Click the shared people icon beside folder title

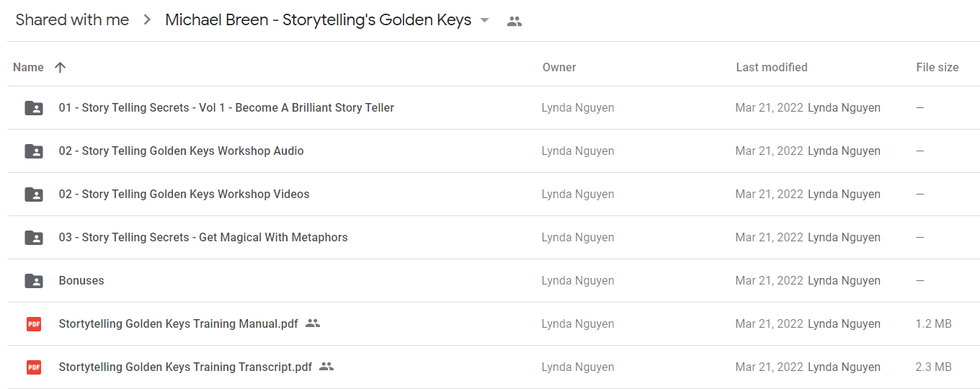coord(514,21)
